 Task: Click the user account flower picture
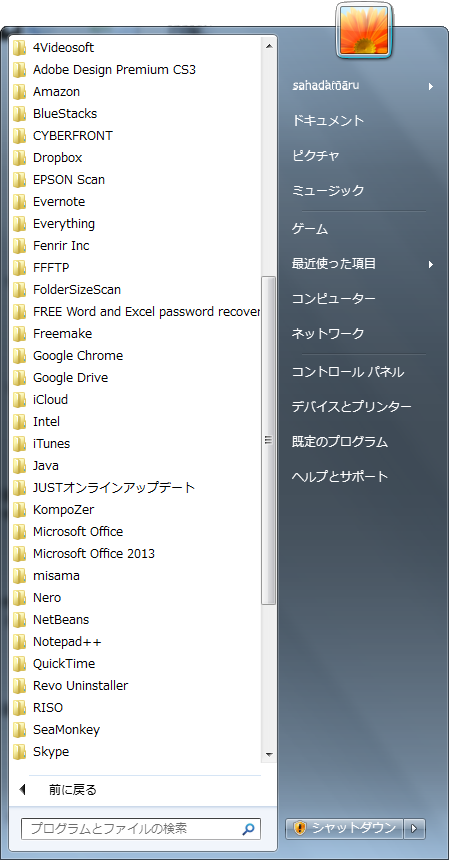point(364,30)
